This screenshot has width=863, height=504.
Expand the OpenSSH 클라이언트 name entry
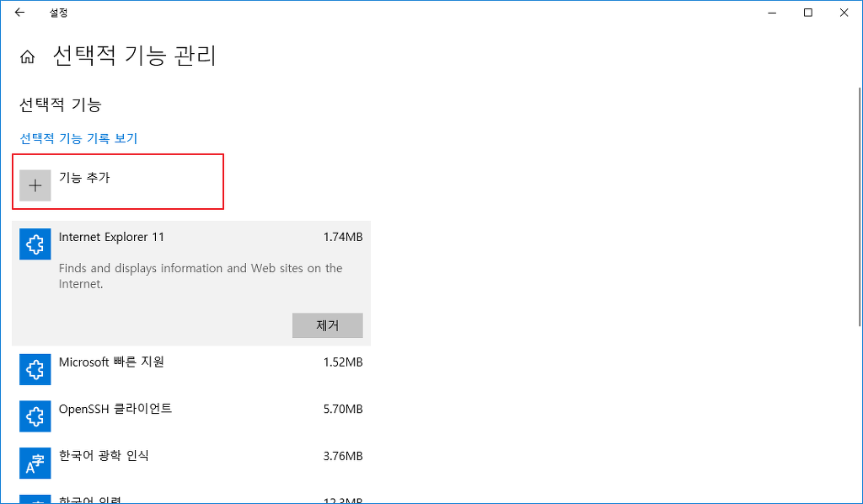pos(115,409)
